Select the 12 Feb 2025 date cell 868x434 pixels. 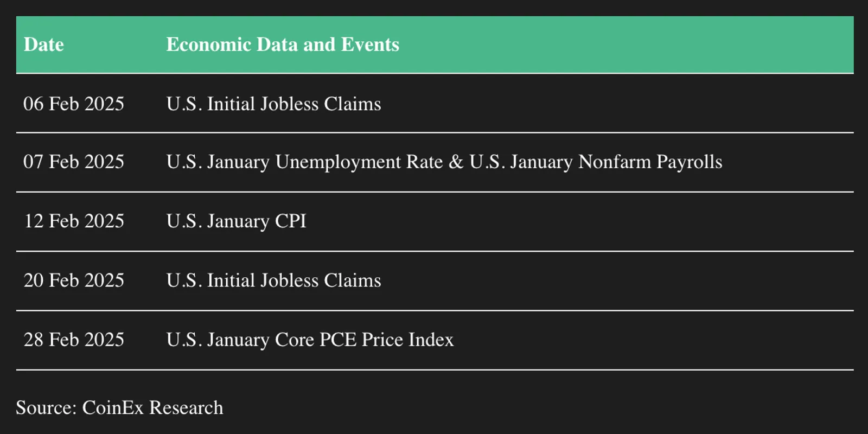[x=74, y=221]
